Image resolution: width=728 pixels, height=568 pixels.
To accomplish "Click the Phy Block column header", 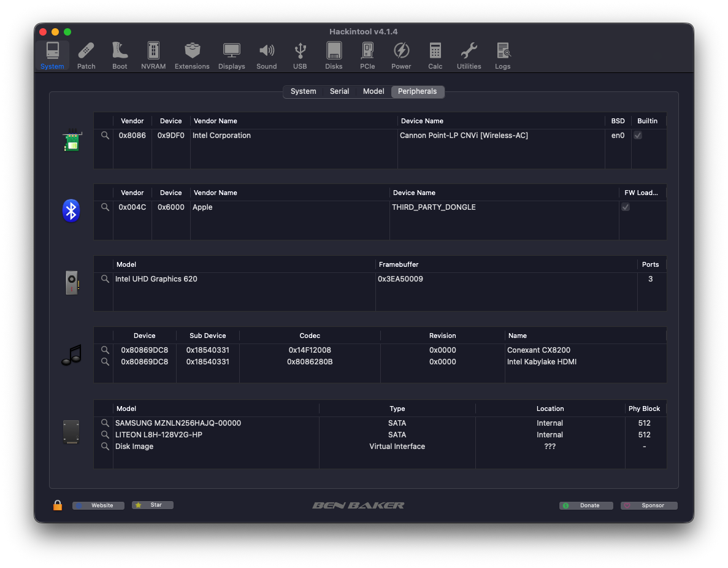I will 645,409.
